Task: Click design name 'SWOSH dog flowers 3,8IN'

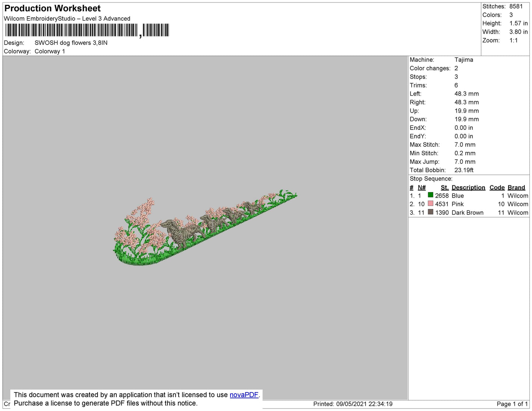Action: (x=71, y=43)
